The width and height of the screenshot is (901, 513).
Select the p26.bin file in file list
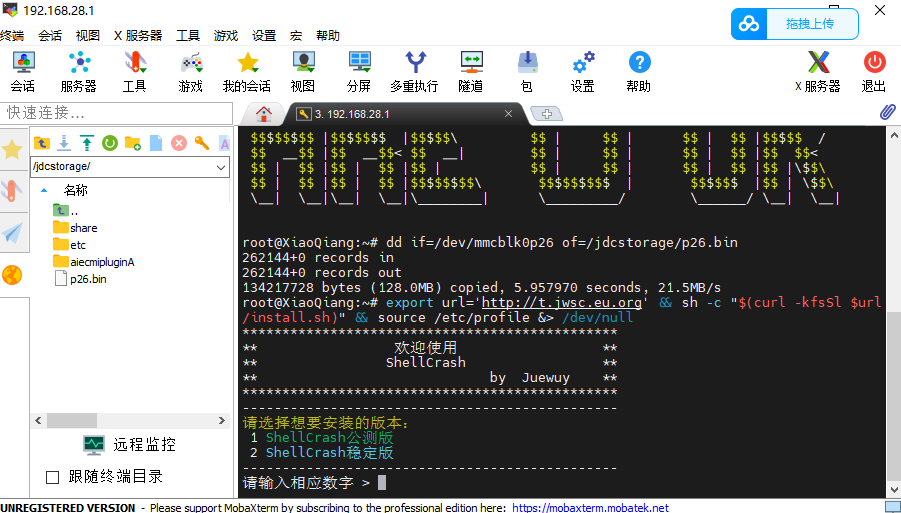point(88,279)
